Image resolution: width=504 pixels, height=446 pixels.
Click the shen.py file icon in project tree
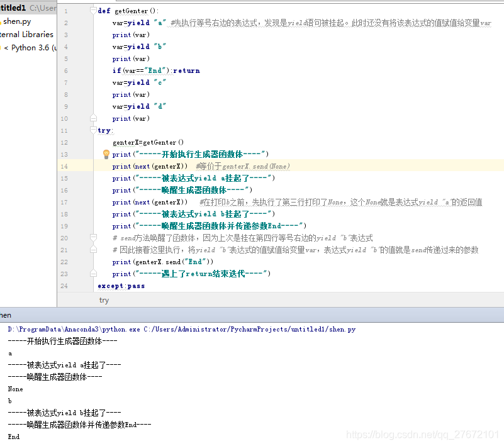tap(1, 21)
